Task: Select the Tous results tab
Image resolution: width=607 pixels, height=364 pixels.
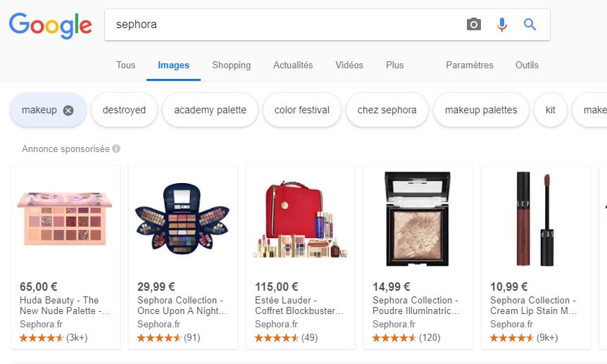Action: (x=125, y=65)
